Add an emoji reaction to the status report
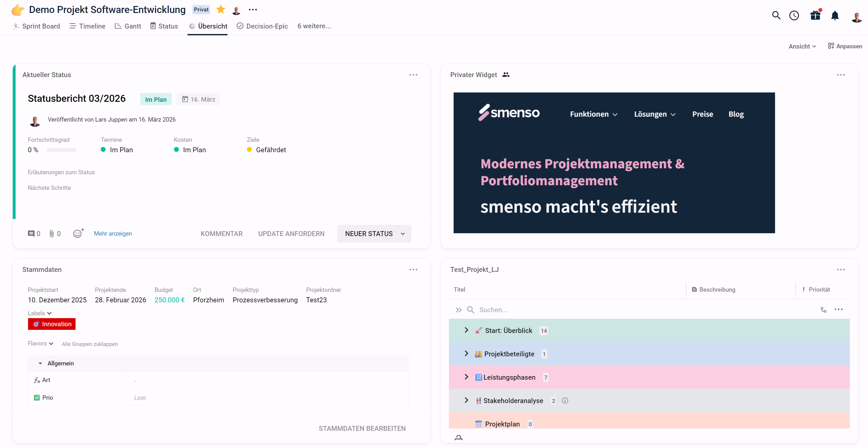The image size is (868, 448). tap(78, 233)
